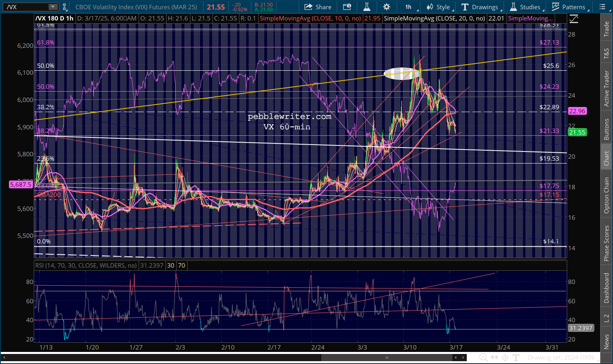This screenshot has width=613, height=364.
Task: Open the info card icon beside Share
Action: [347, 7]
